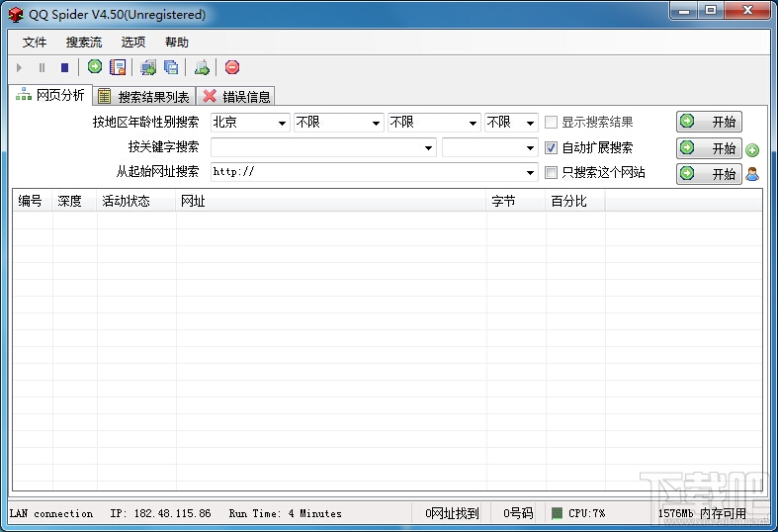
Task: Click the LAN connection status text
Action: (51, 513)
